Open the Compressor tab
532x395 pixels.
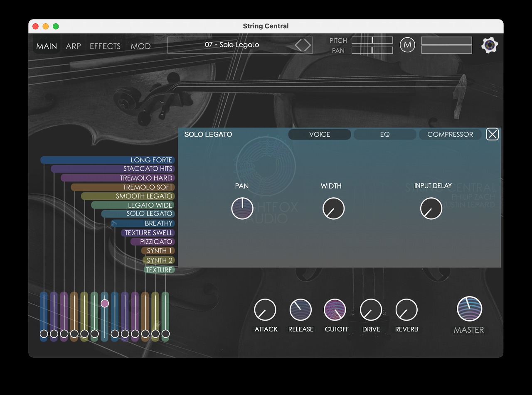[x=450, y=135]
